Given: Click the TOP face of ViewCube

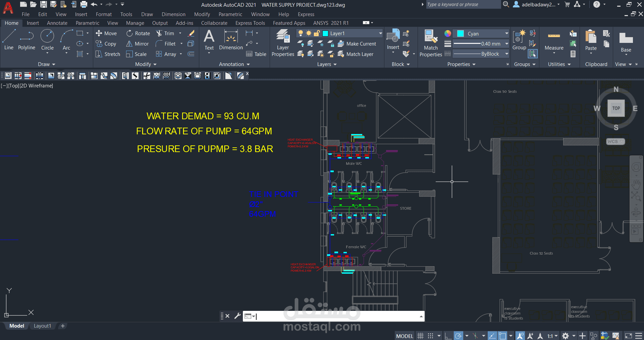Looking at the screenshot, I should [x=616, y=108].
